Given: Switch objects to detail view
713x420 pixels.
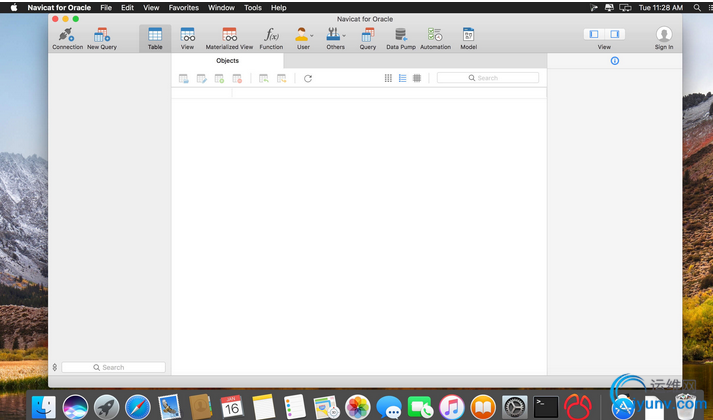Looking at the screenshot, I should coord(417,78).
